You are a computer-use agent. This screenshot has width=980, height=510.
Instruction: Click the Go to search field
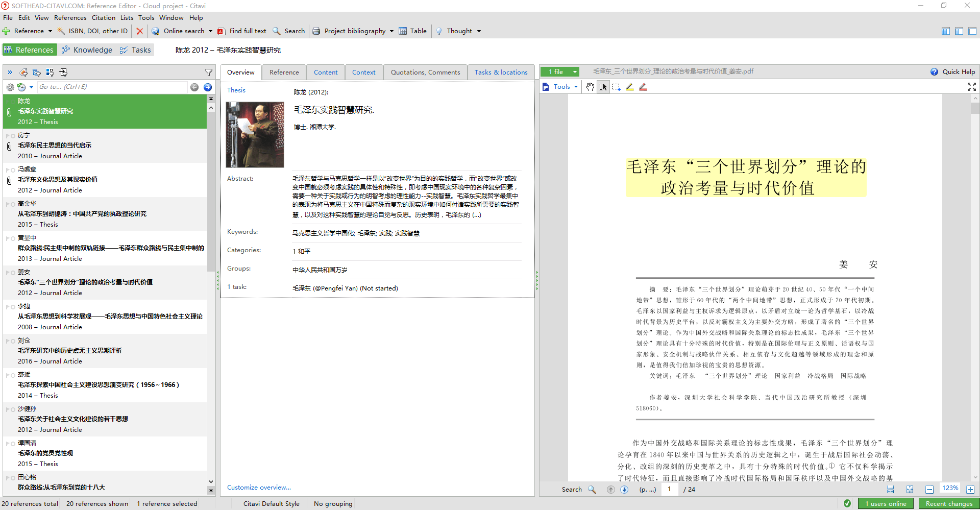click(112, 87)
